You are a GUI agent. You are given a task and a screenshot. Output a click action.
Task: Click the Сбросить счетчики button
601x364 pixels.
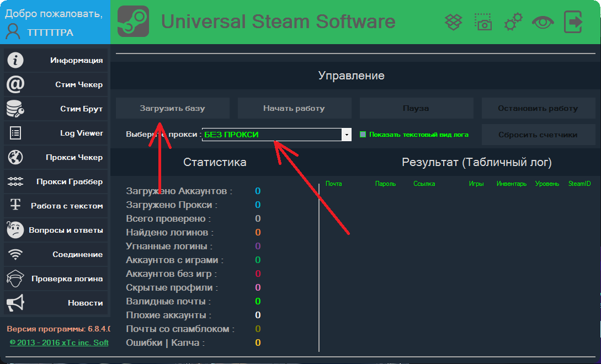pyautogui.click(x=538, y=135)
